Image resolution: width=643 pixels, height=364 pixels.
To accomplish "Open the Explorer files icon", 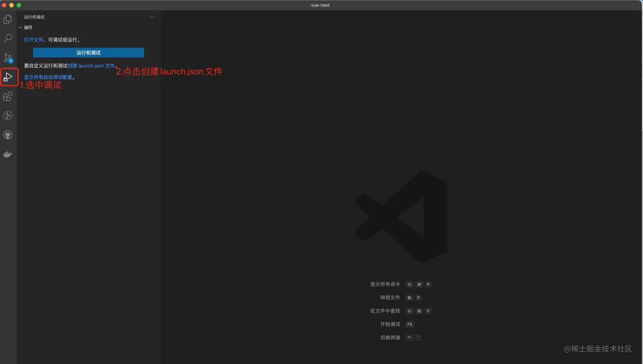I will (x=8, y=19).
